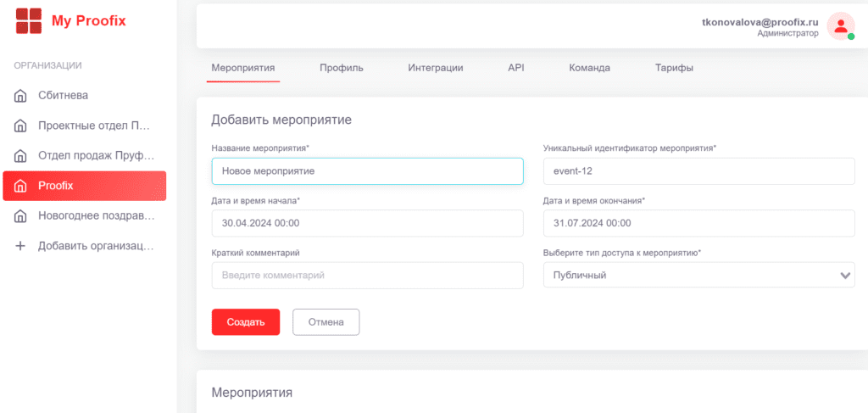Click the home icon beside Отдел продаж

[x=20, y=156]
